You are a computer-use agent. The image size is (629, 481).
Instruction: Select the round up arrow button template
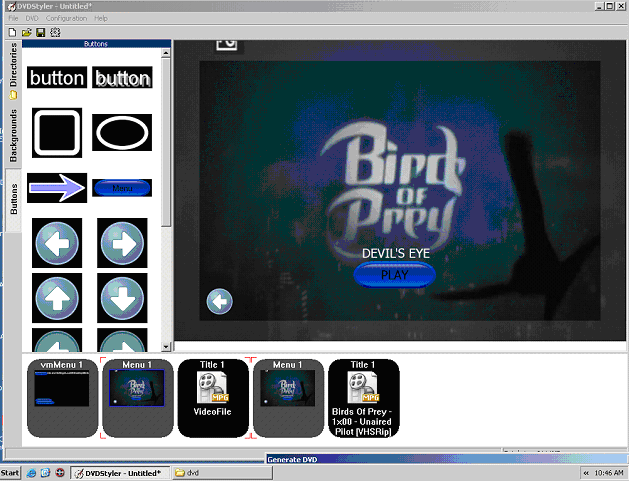57,298
